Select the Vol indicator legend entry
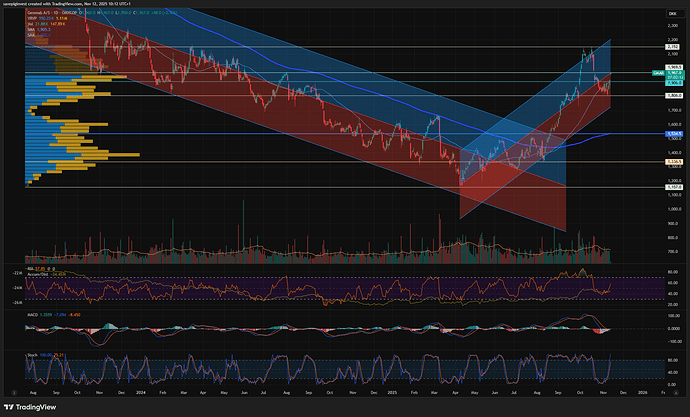Image resolution: width=690 pixels, height=417 pixels. click(31, 24)
